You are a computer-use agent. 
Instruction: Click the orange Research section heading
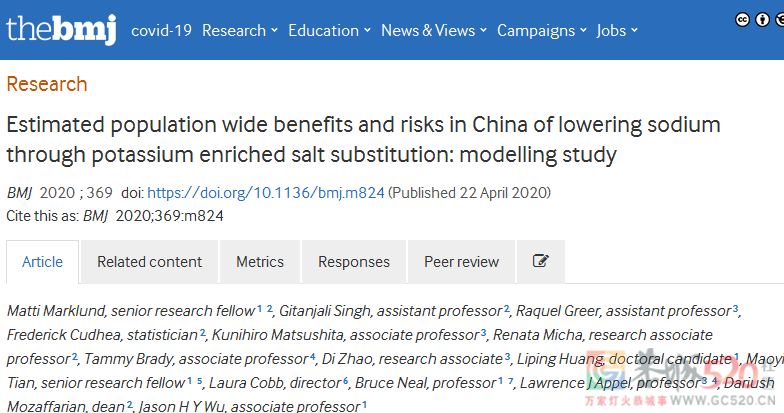point(47,84)
